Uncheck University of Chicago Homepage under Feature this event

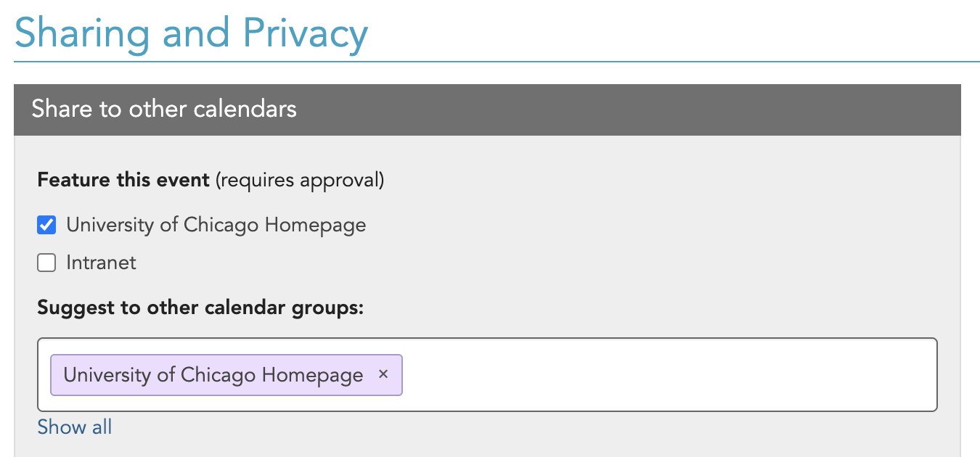click(x=46, y=225)
